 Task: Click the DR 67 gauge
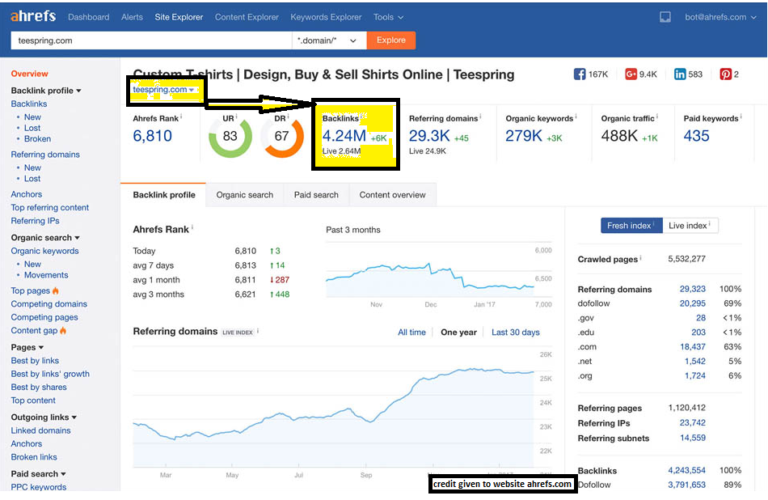pos(282,137)
